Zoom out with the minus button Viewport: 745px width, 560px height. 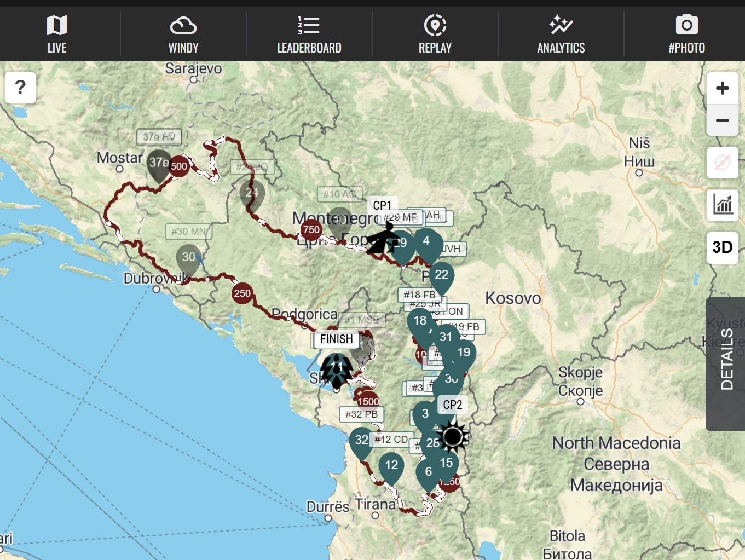point(722,120)
